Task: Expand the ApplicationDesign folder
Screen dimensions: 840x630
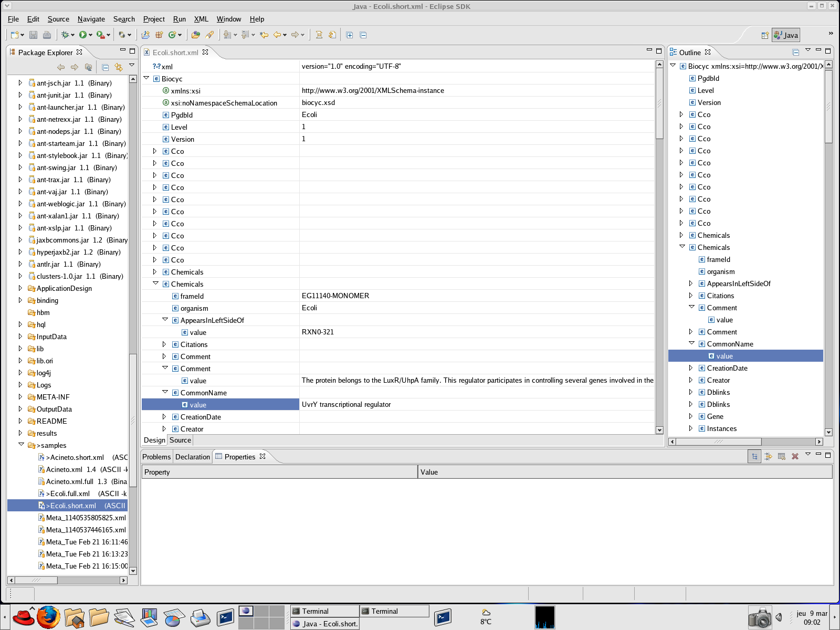Action: pos(20,288)
